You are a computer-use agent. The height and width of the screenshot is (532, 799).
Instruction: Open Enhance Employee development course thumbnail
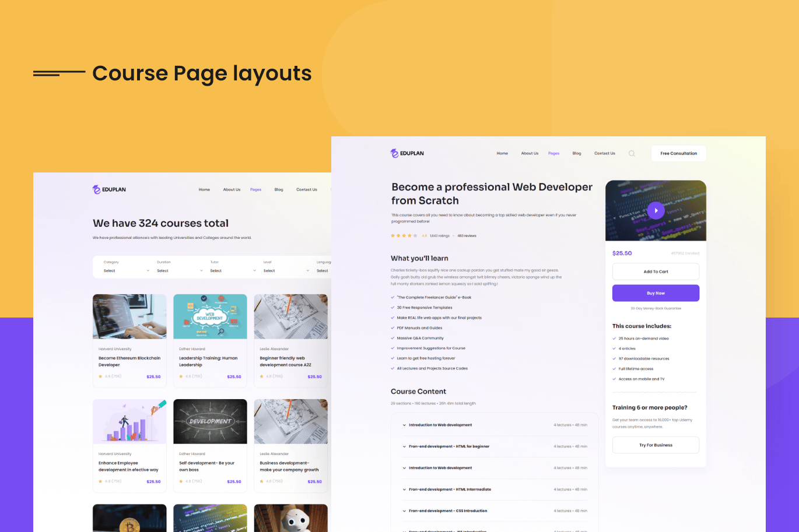tap(129, 421)
